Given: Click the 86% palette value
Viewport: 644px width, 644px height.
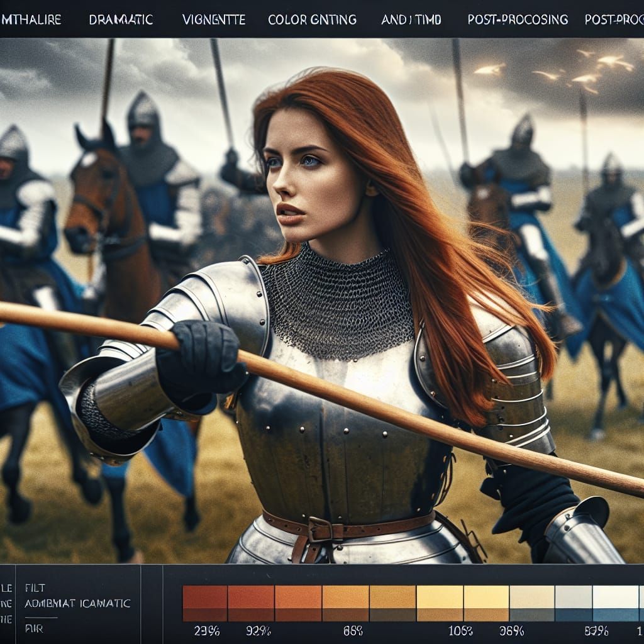Looking at the screenshot, I should (353, 630).
